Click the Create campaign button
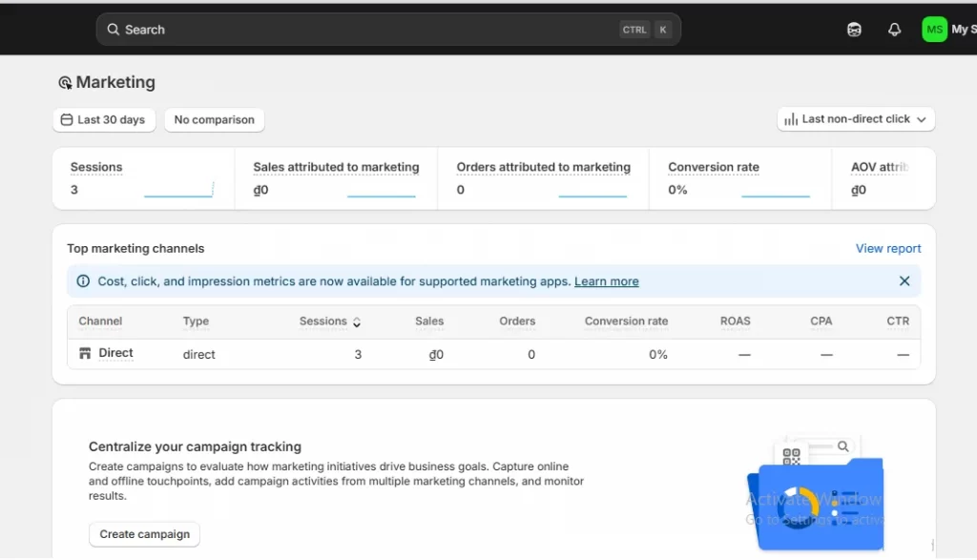The width and height of the screenshot is (977, 560). [144, 534]
